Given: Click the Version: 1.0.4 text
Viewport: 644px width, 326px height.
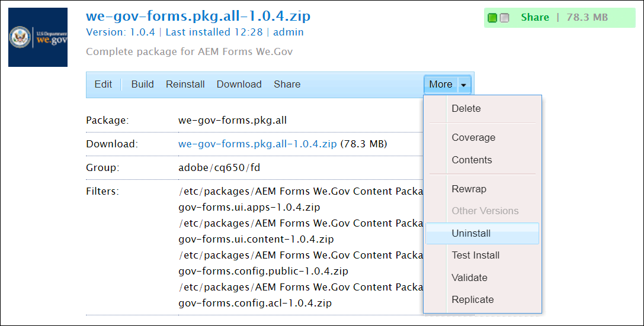Looking at the screenshot, I should (x=120, y=33).
